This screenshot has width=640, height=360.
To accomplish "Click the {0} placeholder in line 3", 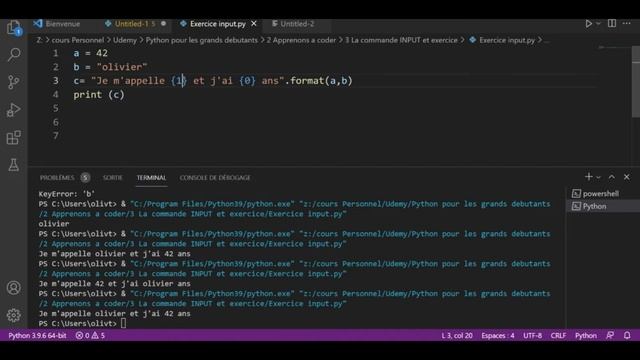I will [x=247, y=81].
